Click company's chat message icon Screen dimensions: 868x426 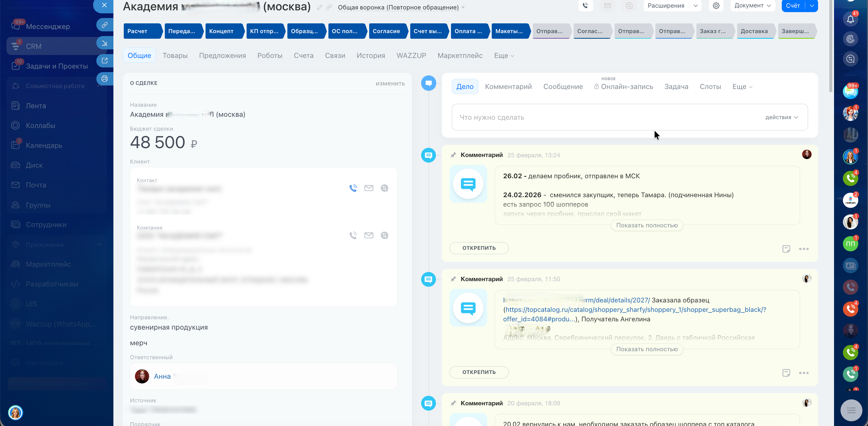(384, 235)
